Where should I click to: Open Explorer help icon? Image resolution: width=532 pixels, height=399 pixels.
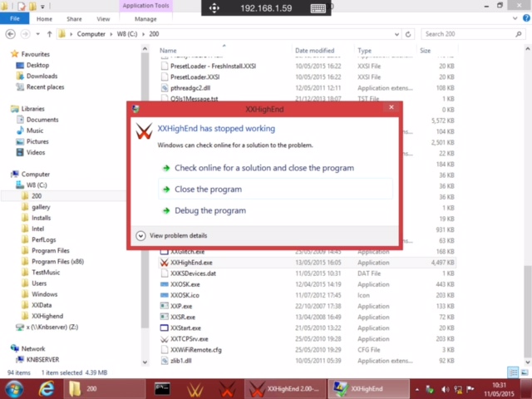[x=526, y=18]
